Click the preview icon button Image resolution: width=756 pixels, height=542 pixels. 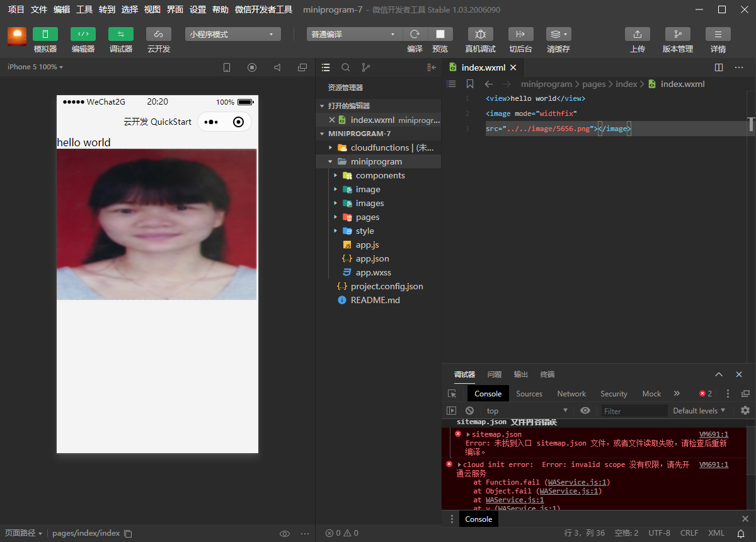point(440,34)
